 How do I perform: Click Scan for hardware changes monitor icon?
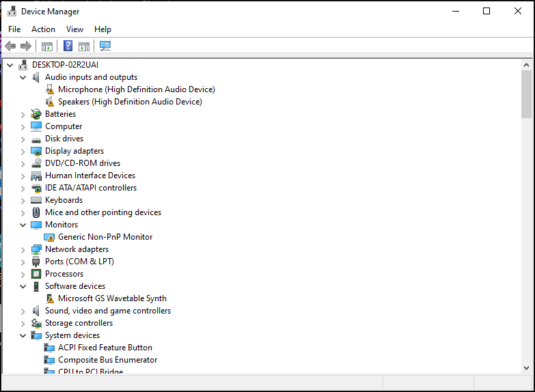(x=105, y=46)
